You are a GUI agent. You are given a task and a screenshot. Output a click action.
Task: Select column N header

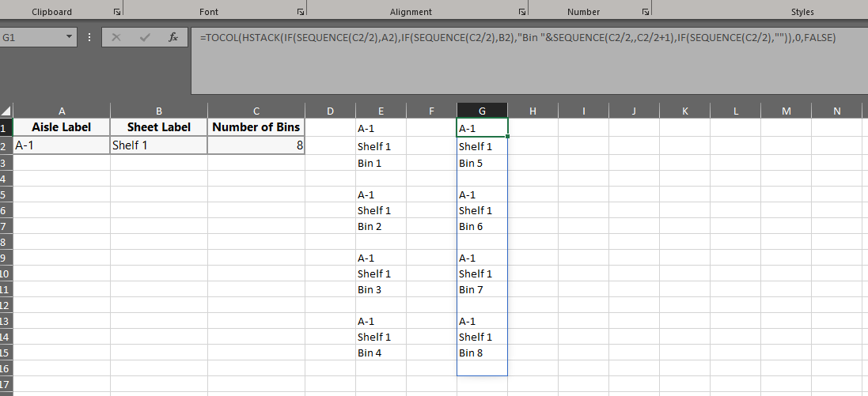[x=836, y=111]
